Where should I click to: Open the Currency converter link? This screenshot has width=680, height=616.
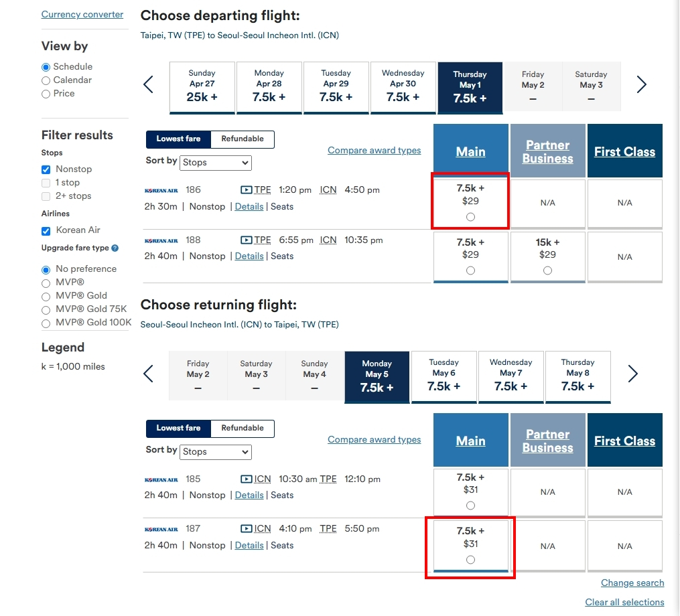pos(82,15)
